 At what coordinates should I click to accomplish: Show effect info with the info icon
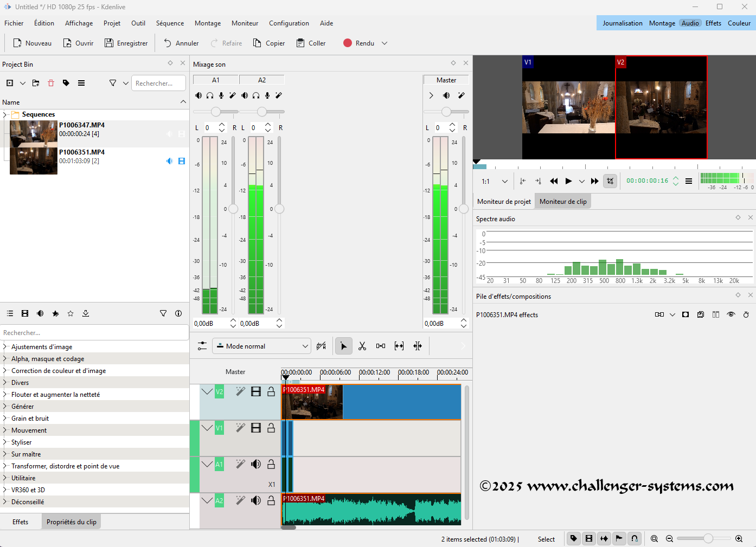coord(178,313)
